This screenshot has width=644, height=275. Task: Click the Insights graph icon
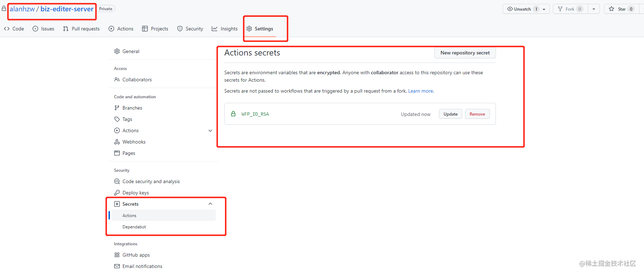click(x=215, y=29)
